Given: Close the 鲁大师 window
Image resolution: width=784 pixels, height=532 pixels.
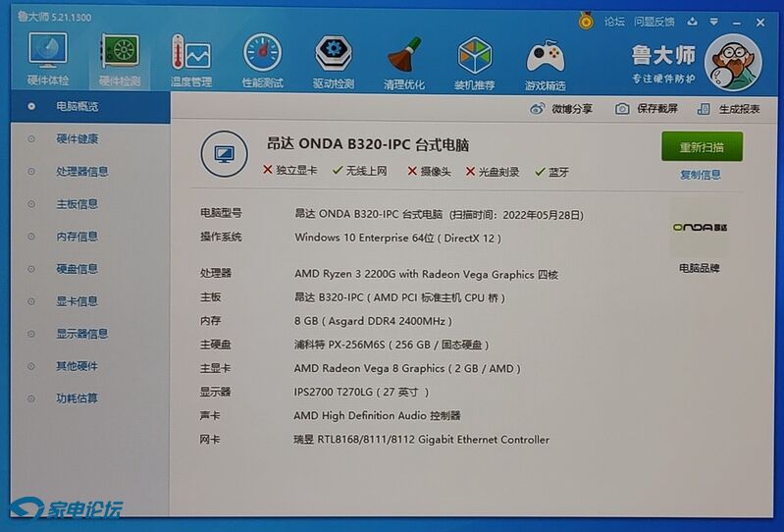Looking at the screenshot, I should click(760, 23).
